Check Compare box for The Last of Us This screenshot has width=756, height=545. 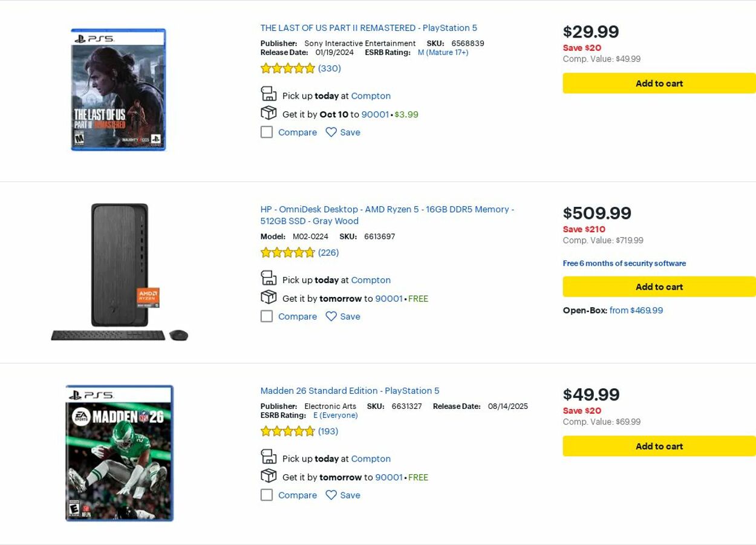point(267,132)
